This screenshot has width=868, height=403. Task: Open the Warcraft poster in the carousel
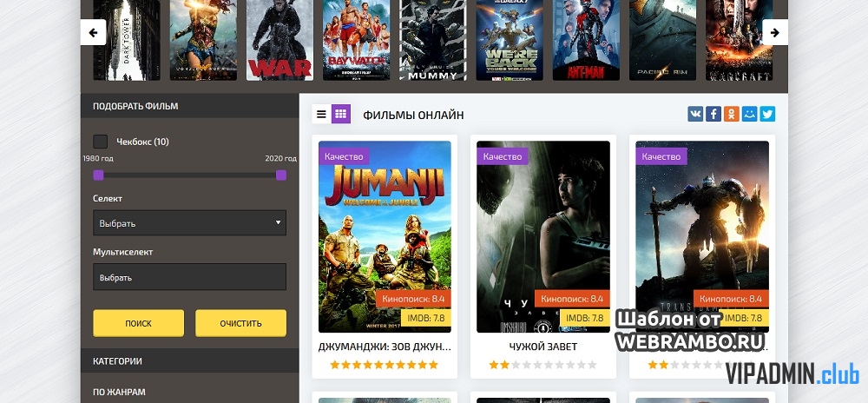tap(739, 41)
